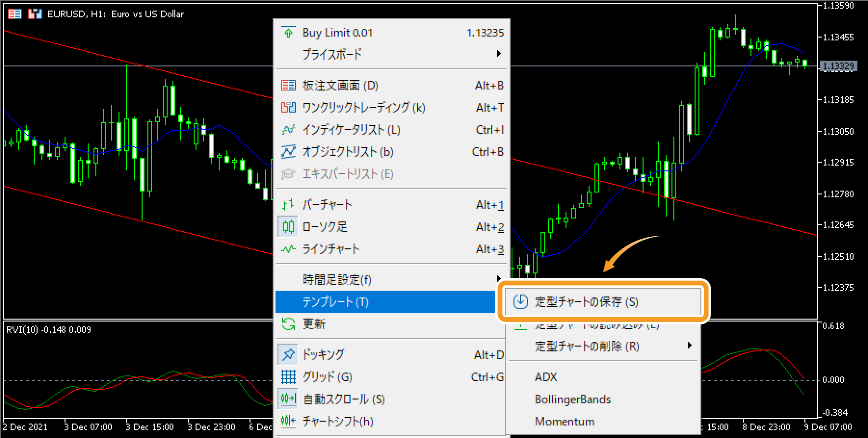The width and height of the screenshot is (868, 438).
Task: Click the current price label 1.13329 on axis
Action: [x=838, y=66]
